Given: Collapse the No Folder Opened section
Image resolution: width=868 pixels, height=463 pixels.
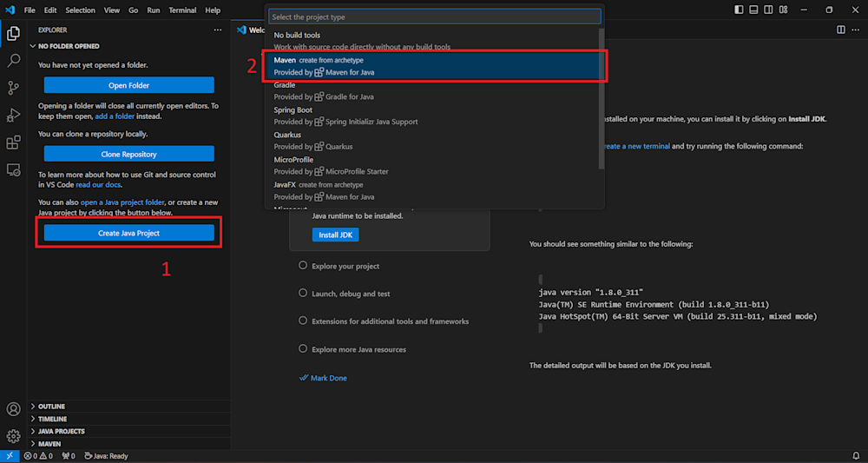Looking at the screenshot, I should tap(128, 47).
